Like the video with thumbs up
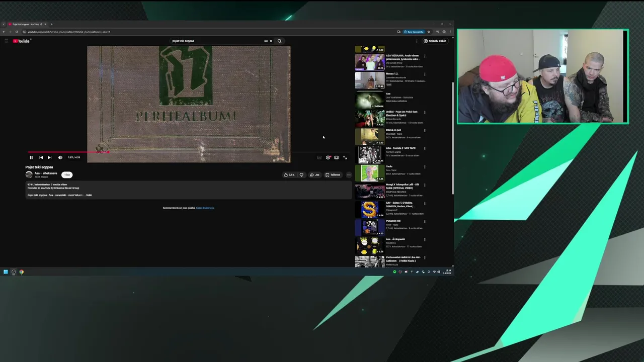 pos(289,174)
